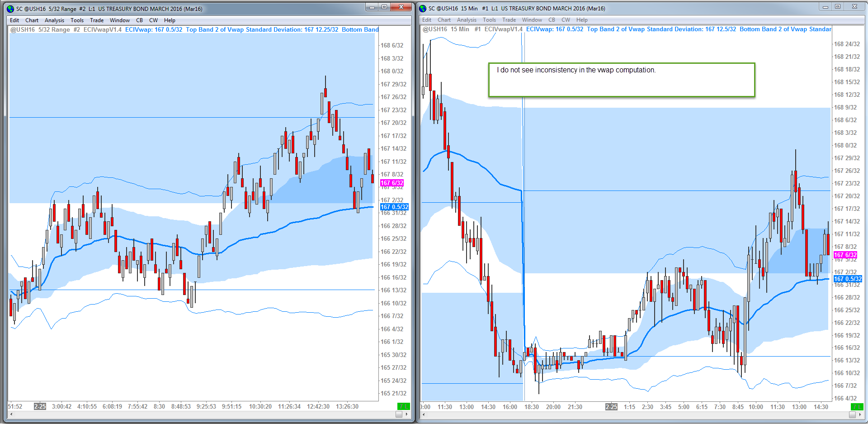Open the Tools menu in the right window

(489, 20)
